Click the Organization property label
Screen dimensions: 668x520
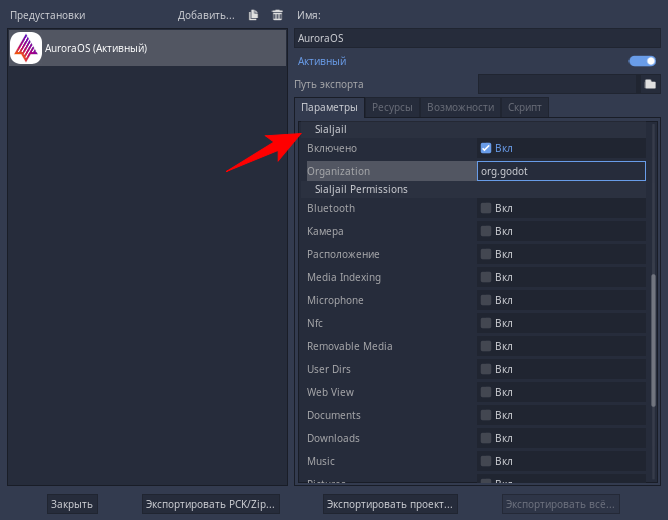339,171
